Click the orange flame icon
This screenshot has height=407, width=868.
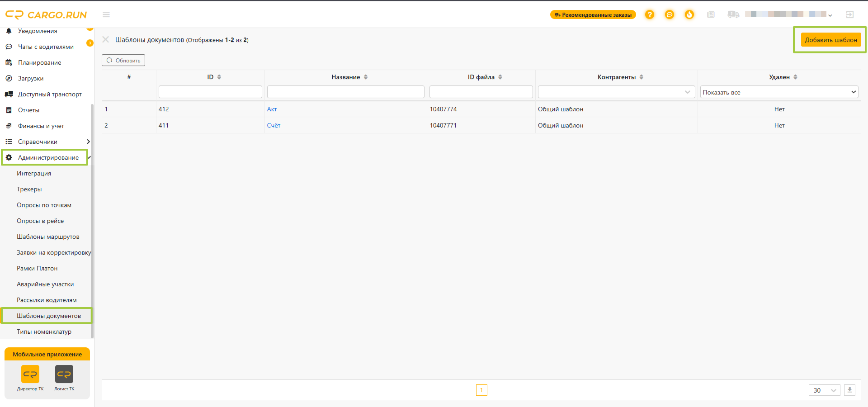(689, 14)
